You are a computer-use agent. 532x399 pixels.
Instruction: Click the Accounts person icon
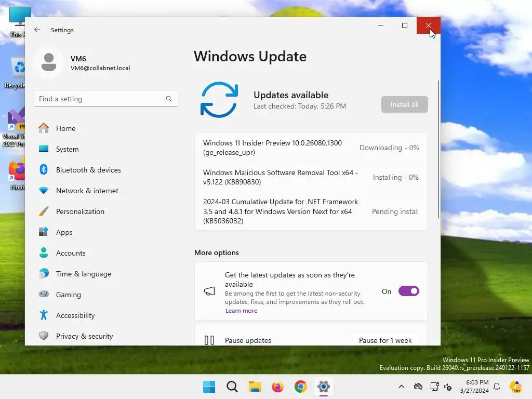(44, 253)
